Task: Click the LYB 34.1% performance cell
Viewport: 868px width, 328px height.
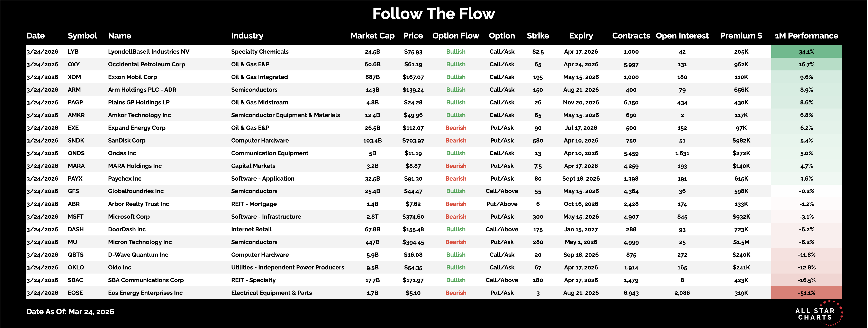Action: [x=806, y=52]
